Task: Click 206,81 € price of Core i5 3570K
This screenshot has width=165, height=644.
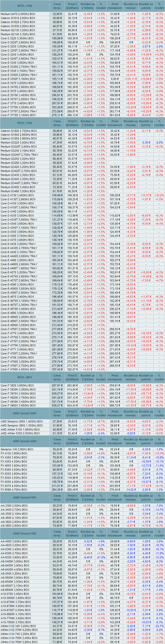Action: pos(57,95)
